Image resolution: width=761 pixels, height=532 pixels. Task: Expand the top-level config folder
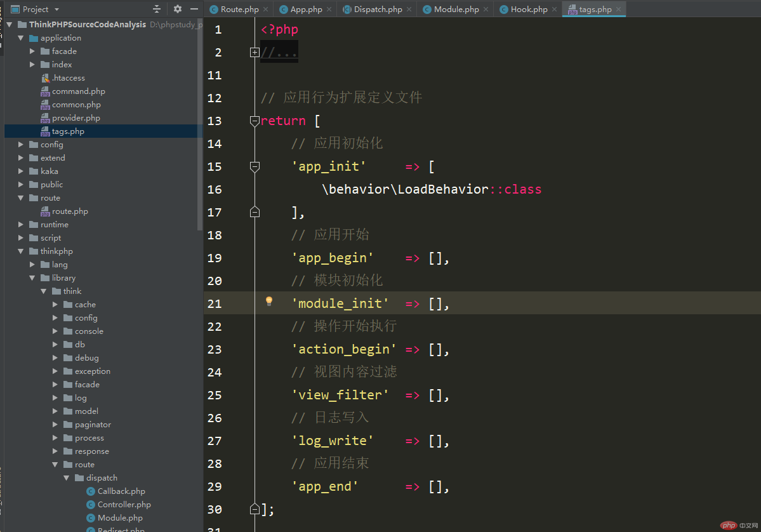coord(20,145)
